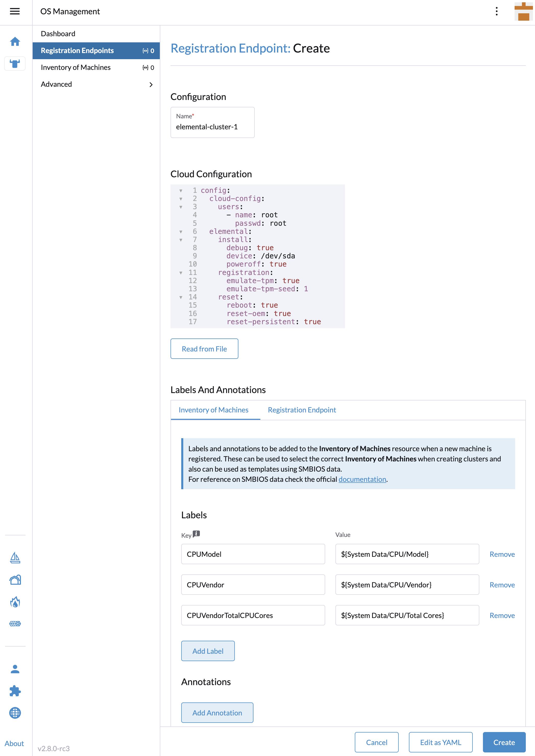Click the Read from File button
Image resolution: width=535 pixels, height=756 pixels.
tap(204, 349)
